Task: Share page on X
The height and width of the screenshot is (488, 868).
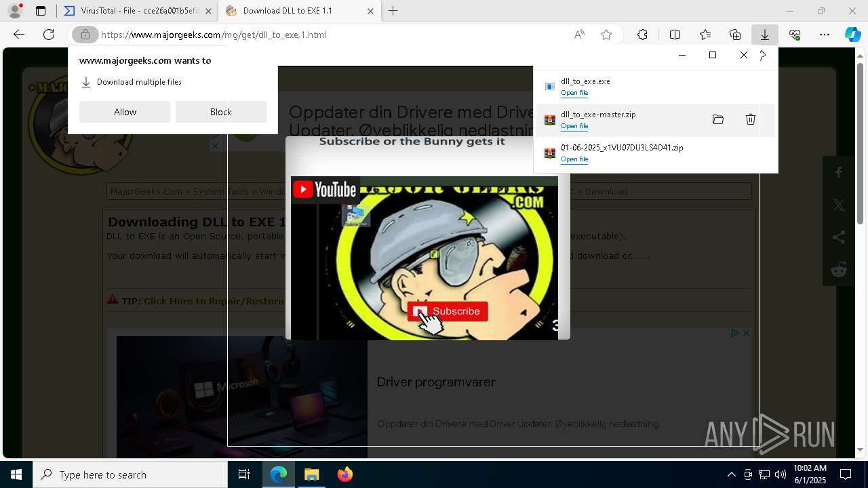Action: (839, 205)
